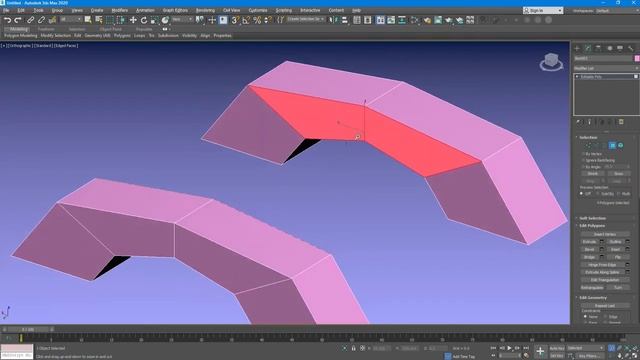Enable Ignore Backfacing checkbox
The width and height of the screenshot is (640, 360).
[x=584, y=160]
